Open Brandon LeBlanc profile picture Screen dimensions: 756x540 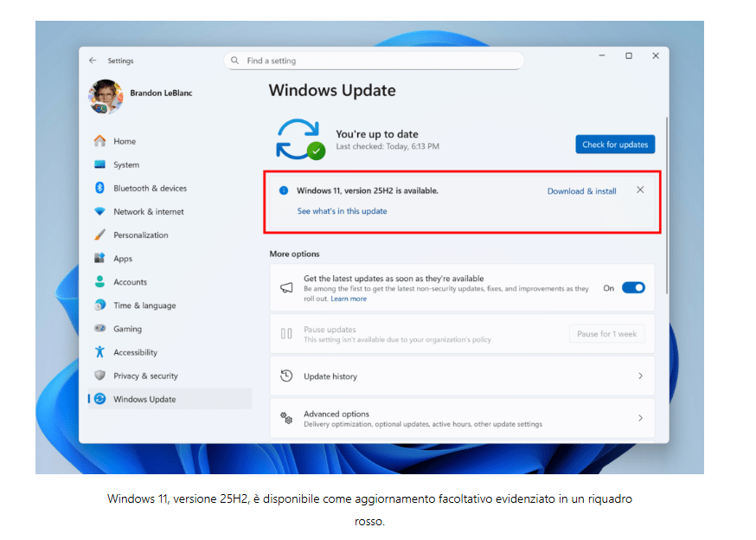tap(106, 97)
